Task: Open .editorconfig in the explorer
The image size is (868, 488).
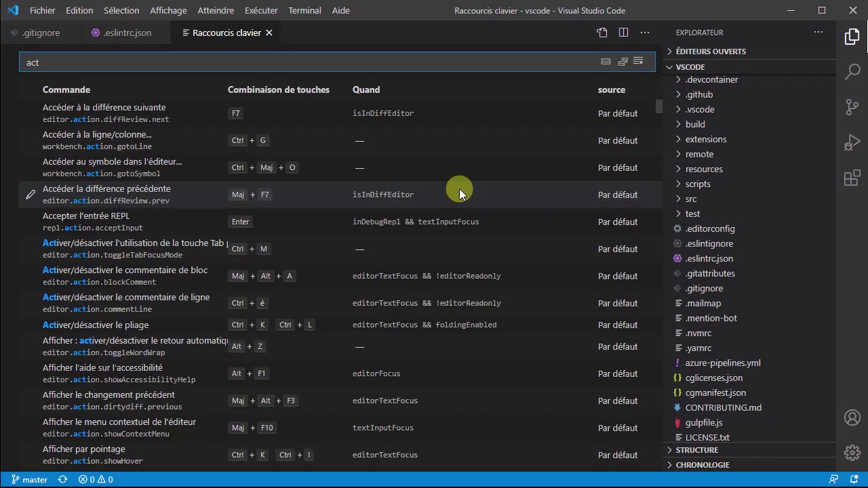Action: tap(749, 228)
